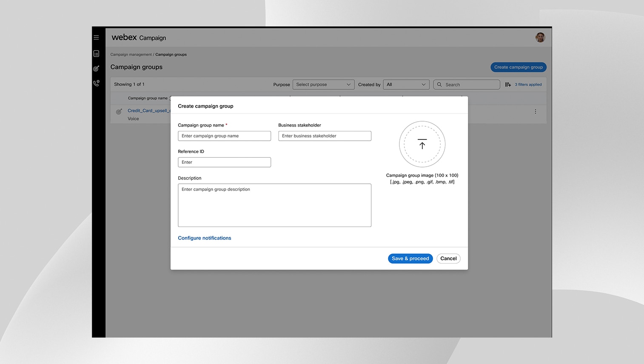Screen dimensions: 644x364
Task: Open the campaigns target icon in sidebar
Action: (x=96, y=68)
